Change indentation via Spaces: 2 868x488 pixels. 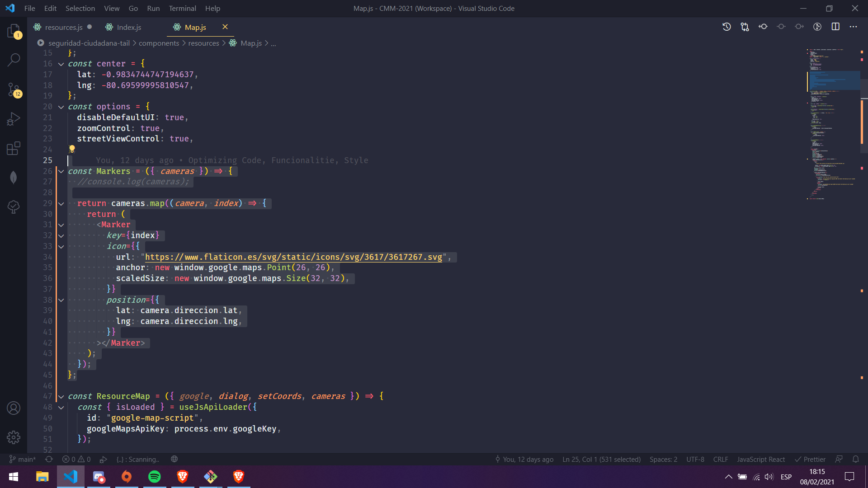point(663,459)
